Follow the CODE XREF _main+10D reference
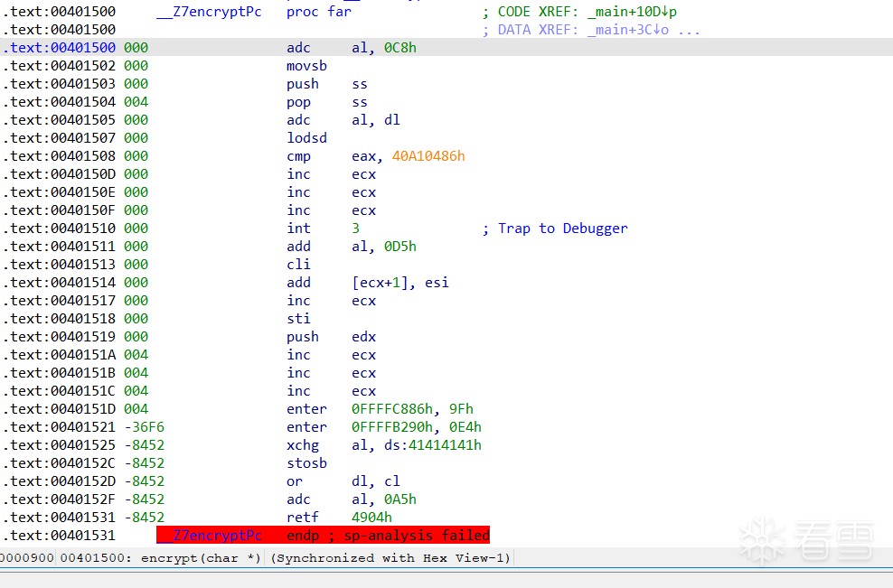The image size is (893, 588). point(633,12)
